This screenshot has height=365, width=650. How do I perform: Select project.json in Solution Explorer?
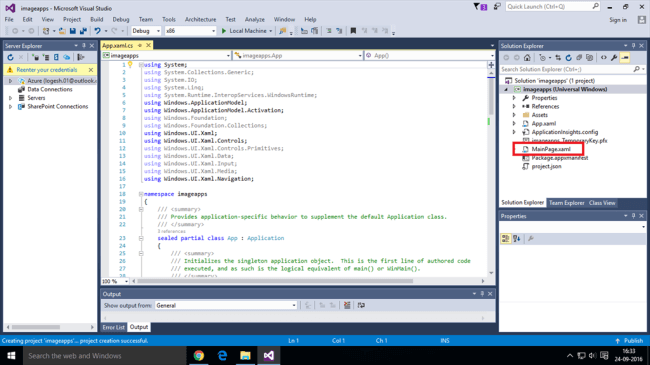[546, 166]
